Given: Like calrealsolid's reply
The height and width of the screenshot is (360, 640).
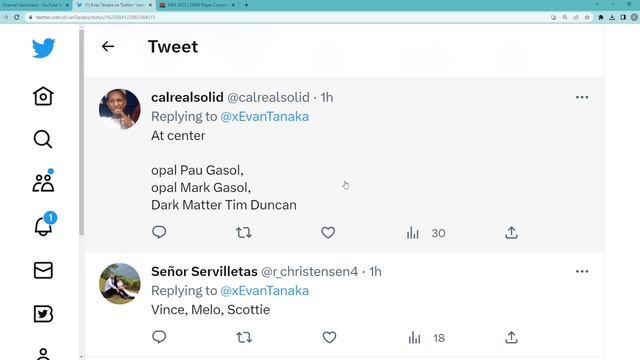Looking at the screenshot, I should pyautogui.click(x=328, y=233).
